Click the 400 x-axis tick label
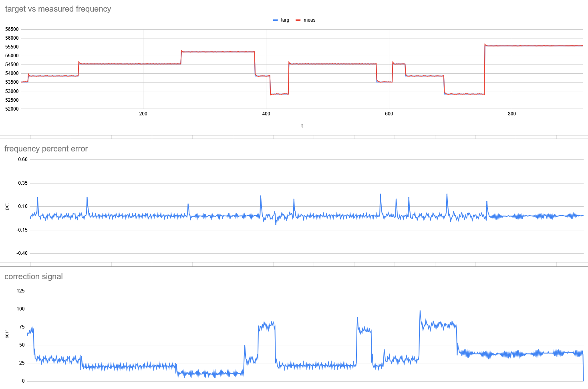This screenshot has width=588, height=389. click(266, 114)
